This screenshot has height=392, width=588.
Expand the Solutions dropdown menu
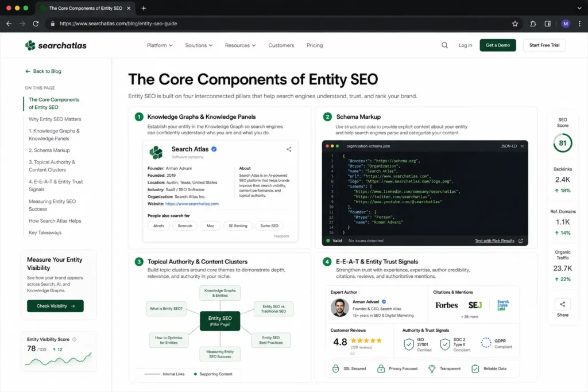(x=199, y=45)
